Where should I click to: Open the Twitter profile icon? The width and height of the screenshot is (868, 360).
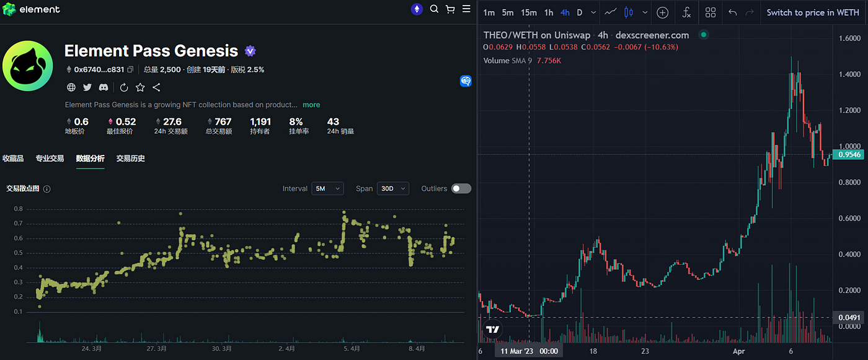coord(87,87)
